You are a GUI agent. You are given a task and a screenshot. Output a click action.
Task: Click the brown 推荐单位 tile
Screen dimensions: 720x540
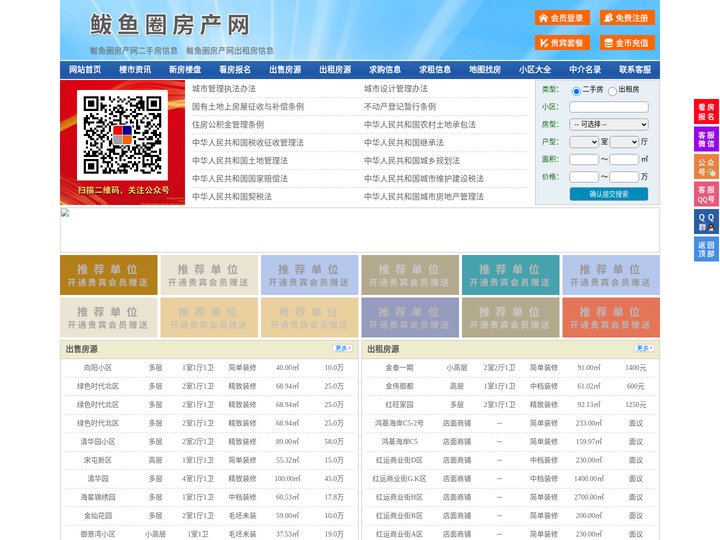tap(109, 275)
